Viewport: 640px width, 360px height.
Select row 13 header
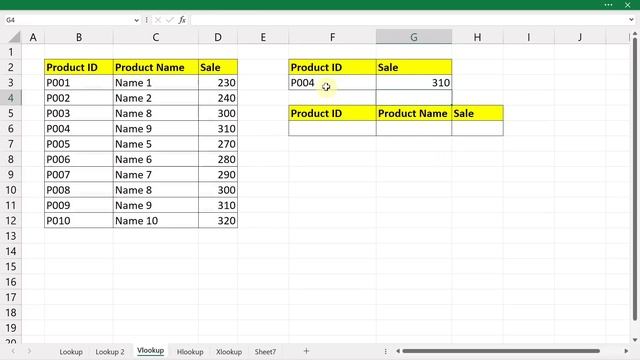point(11,236)
